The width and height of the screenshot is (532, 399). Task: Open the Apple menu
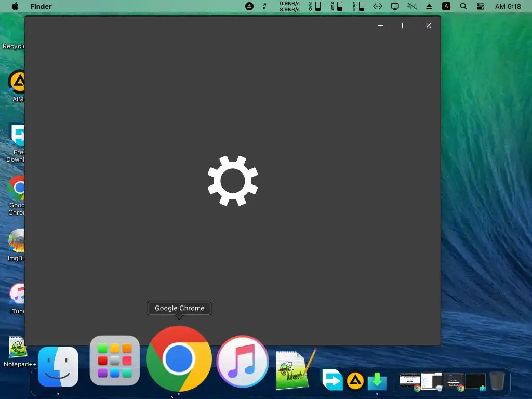click(x=15, y=6)
